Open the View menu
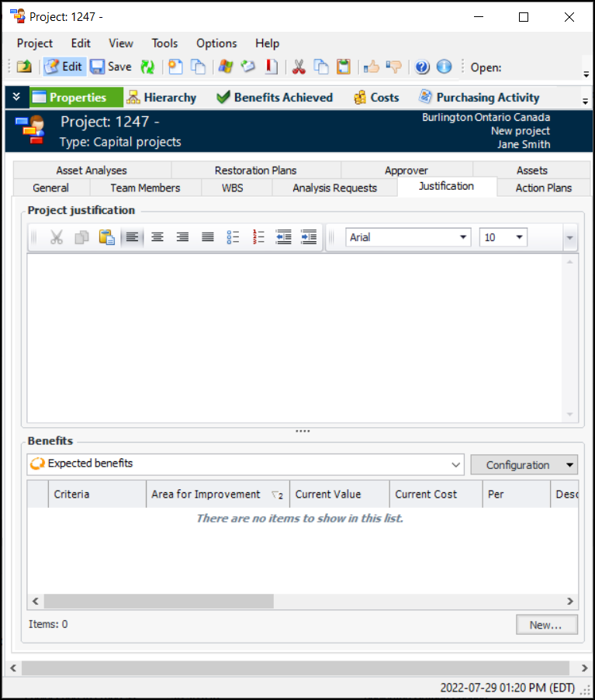The height and width of the screenshot is (700, 595). [121, 43]
